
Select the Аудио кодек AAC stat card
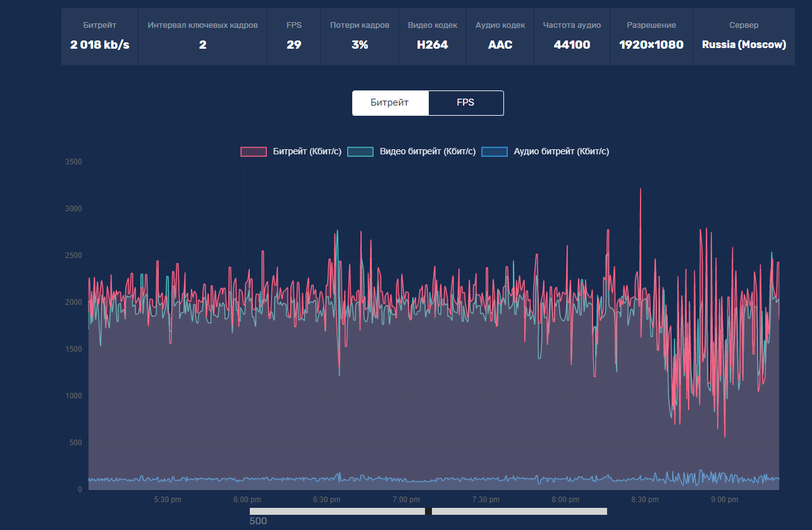point(500,36)
